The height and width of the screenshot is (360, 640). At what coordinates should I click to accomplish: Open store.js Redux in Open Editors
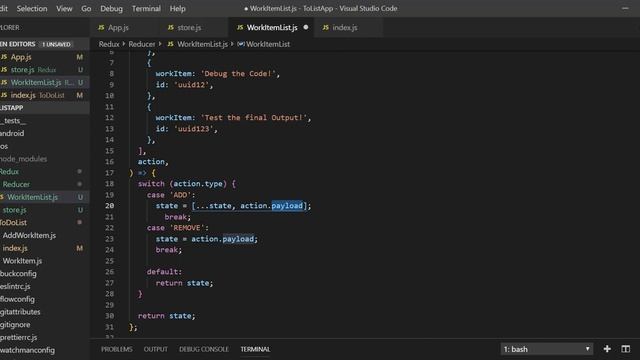[x=44, y=70]
